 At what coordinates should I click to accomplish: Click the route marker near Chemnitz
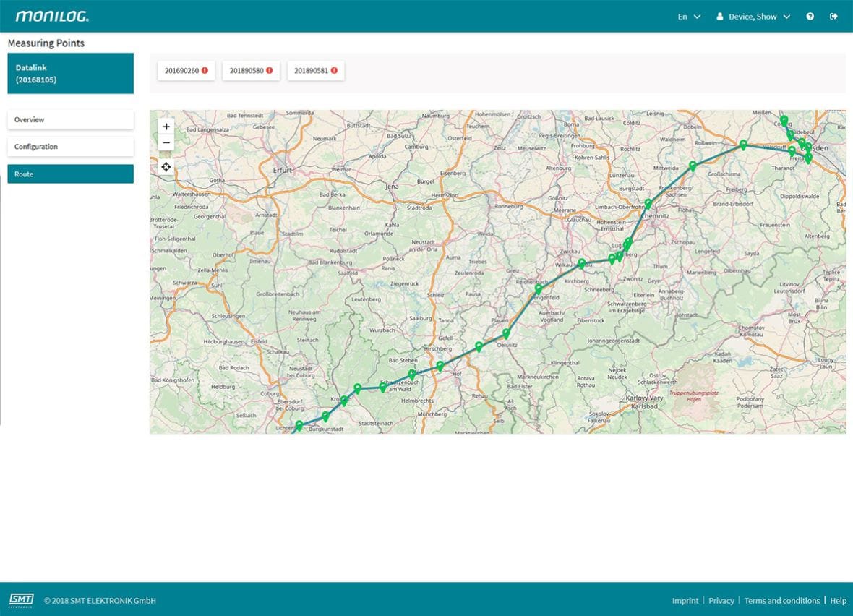pyautogui.click(x=648, y=203)
